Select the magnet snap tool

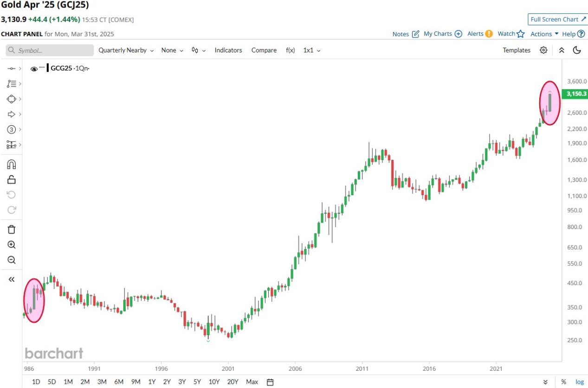point(12,164)
